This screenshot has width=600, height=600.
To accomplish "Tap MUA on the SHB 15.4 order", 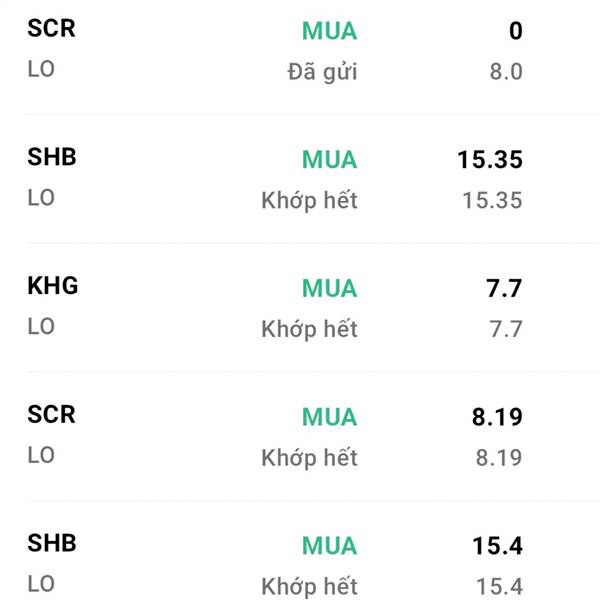I will click(329, 546).
